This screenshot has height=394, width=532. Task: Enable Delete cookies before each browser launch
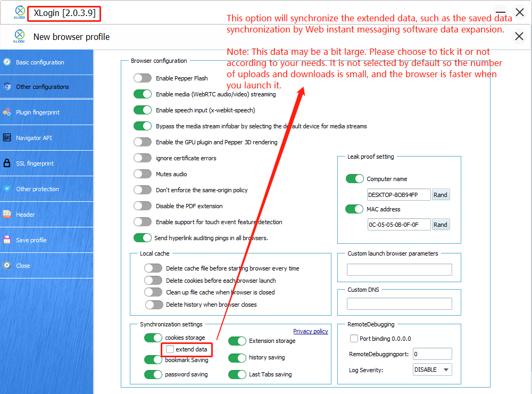click(153, 281)
